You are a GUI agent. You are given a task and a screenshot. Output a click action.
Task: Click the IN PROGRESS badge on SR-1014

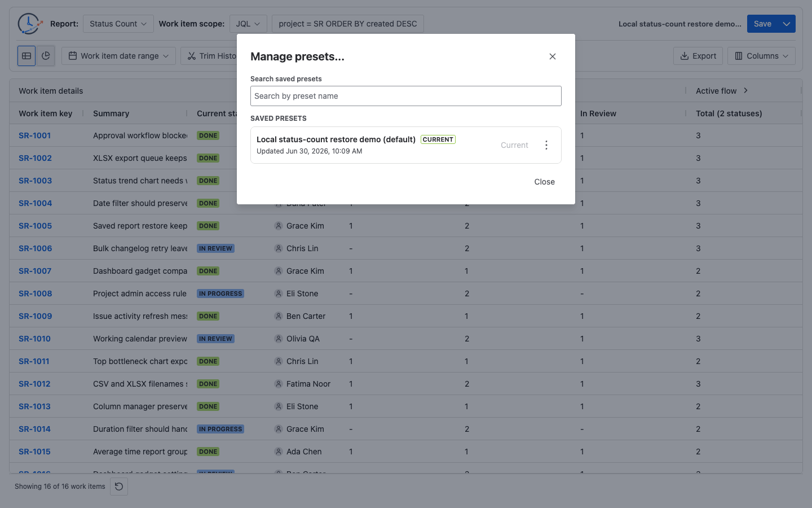pos(220,429)
